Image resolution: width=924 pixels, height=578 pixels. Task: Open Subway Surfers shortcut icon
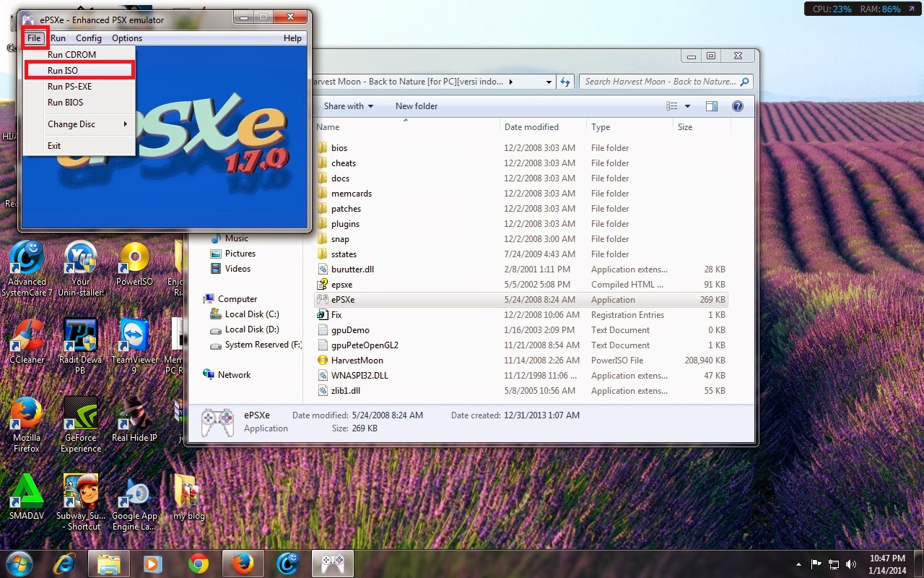[x=81, y=502]
